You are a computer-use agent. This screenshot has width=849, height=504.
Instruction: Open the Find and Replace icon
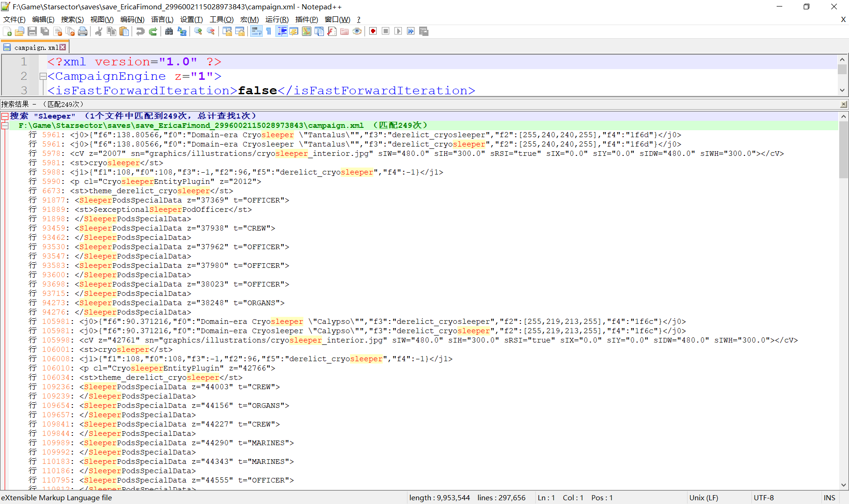tap(182, 31)
